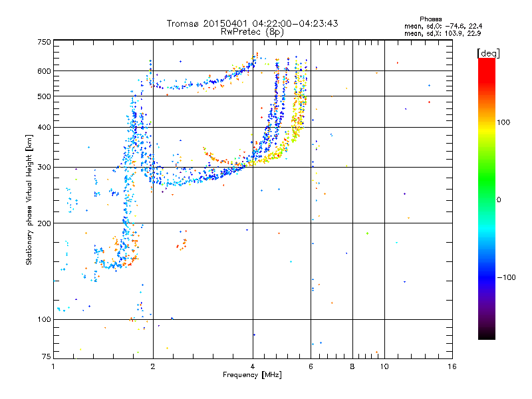Click the Stationary phase Virtual Height axis title
The image size is (532, 399).
coord(29,199)
